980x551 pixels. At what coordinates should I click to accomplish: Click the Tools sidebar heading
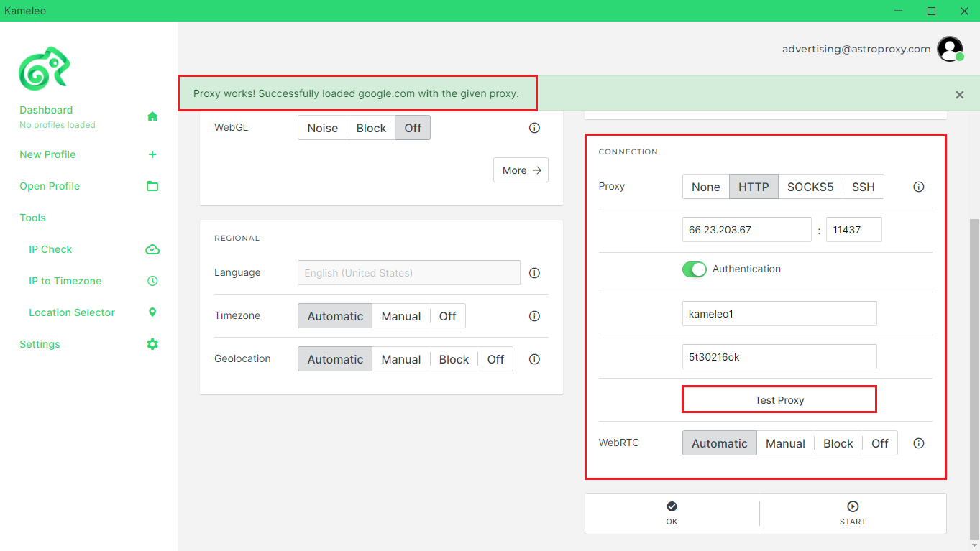[x=32, y=218]
